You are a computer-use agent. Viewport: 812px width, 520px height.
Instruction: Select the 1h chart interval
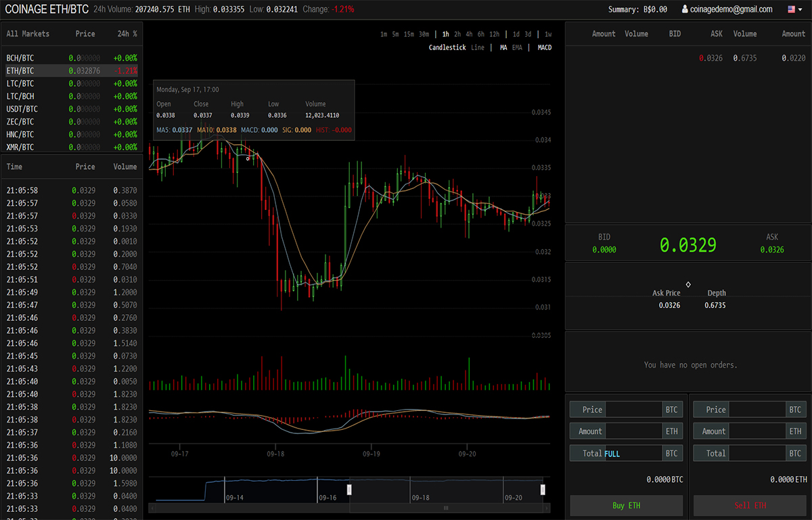point(446,34)
